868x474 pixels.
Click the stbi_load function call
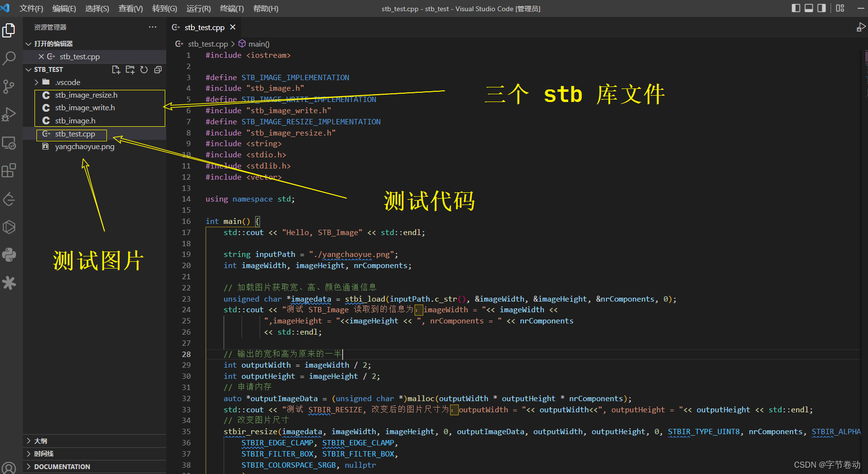pyautogui.click(x=365, y=299)
